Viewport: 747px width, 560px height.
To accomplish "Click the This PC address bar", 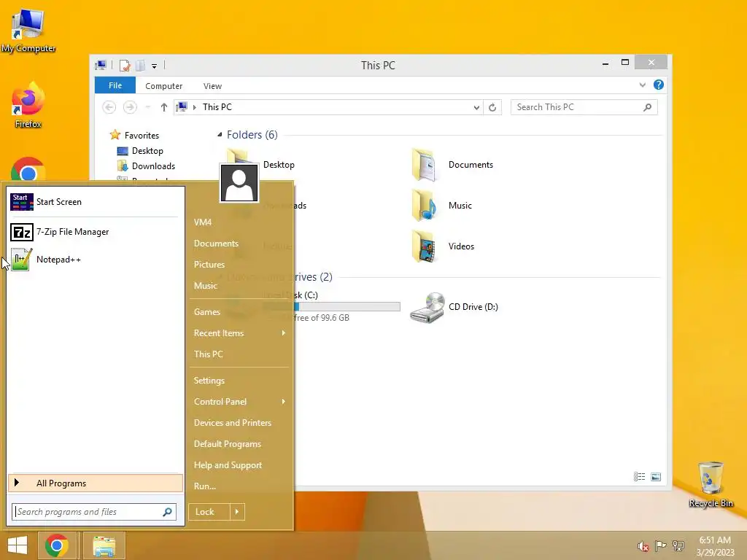I will pos(329,107).
